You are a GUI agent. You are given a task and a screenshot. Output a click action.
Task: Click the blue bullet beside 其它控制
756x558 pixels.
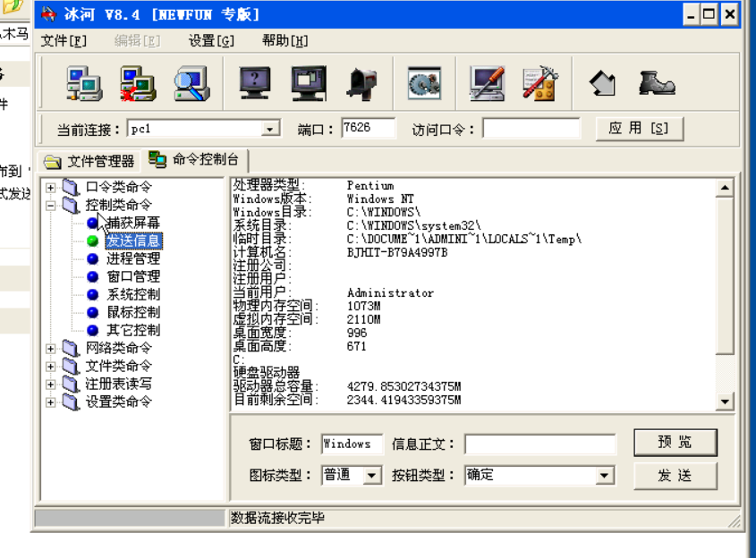pyautogui.click(x=92, y=330)
